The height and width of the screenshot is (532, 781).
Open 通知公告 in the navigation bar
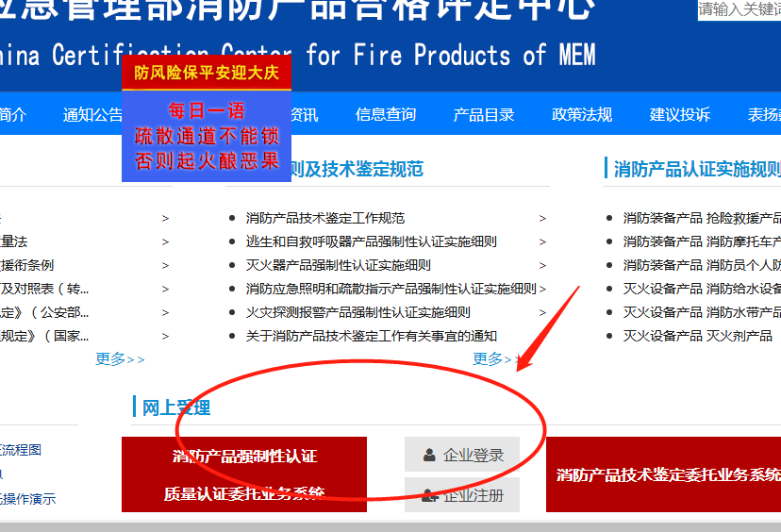click(92, 114)
